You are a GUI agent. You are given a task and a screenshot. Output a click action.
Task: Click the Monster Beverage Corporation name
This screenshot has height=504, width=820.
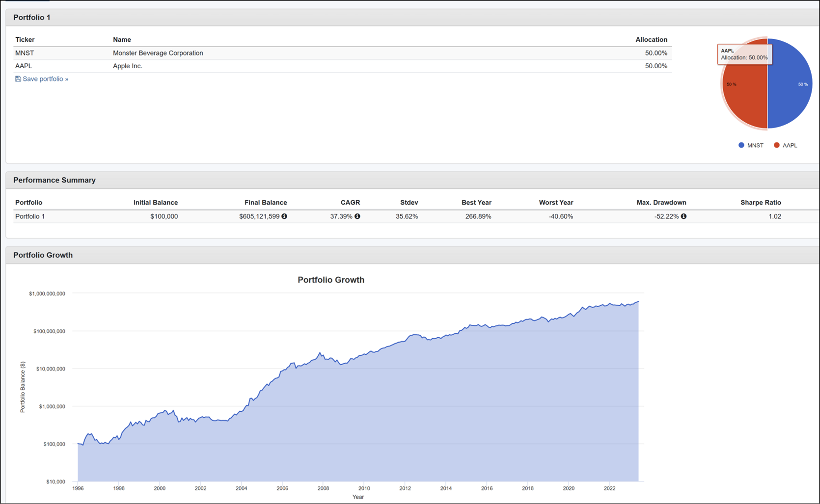(x=158, y=53)
